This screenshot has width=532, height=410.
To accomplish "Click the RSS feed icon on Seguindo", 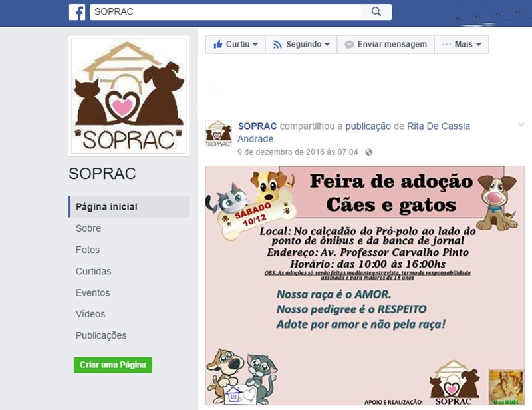I will [x=277, y=45].
